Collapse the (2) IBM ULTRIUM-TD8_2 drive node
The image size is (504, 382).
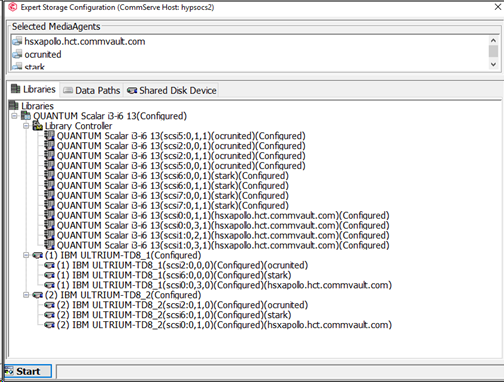pos(26,295)
